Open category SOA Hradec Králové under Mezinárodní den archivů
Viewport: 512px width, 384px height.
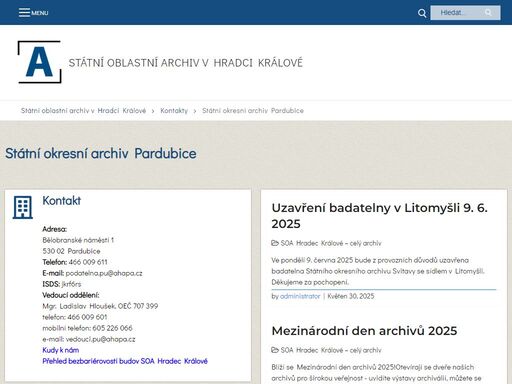click(x=331, y=350)
